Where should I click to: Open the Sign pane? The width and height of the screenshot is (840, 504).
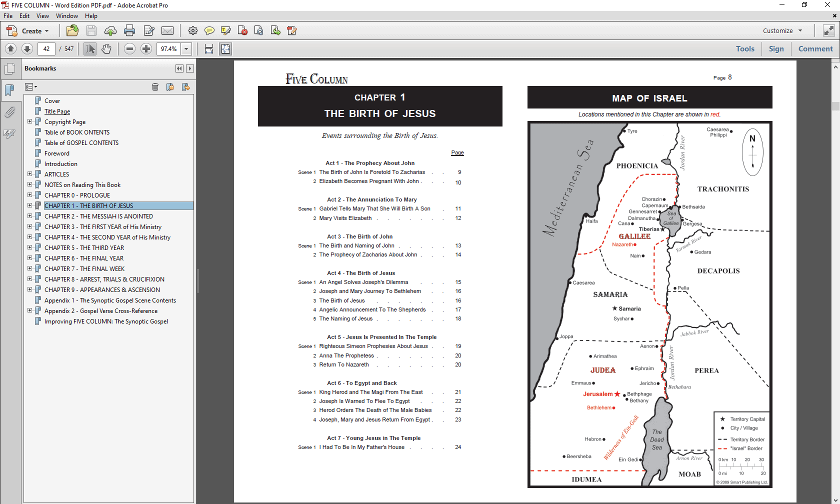[776, 49]
